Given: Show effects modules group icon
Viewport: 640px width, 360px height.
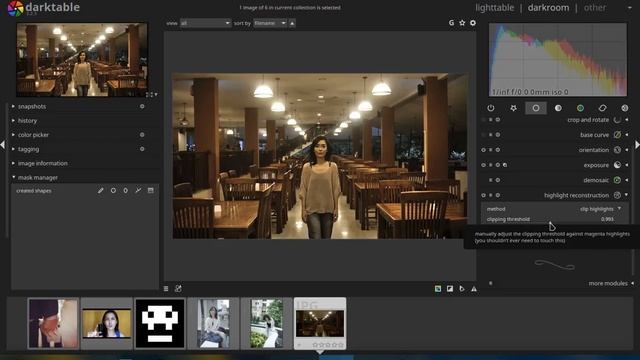Looking at the screenshot, I should pos(624,108).
